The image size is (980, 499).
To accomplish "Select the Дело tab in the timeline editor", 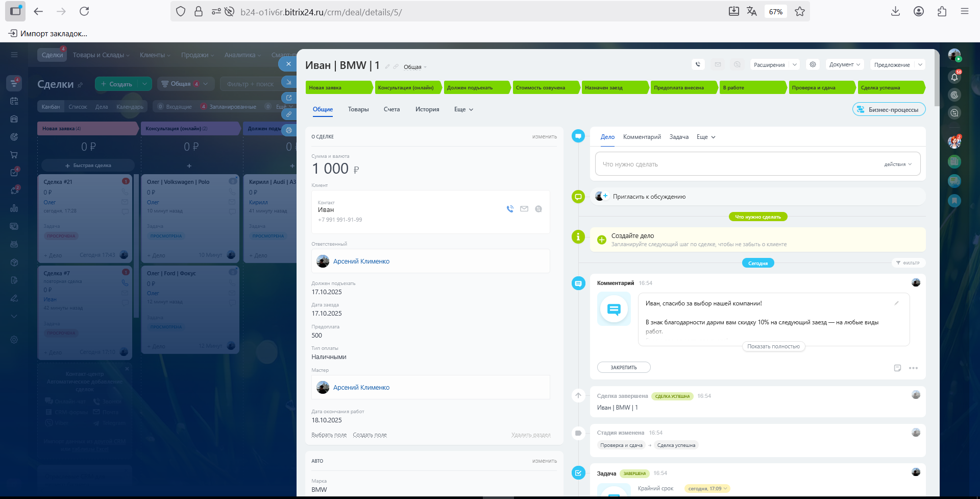I will coord(607,137).
